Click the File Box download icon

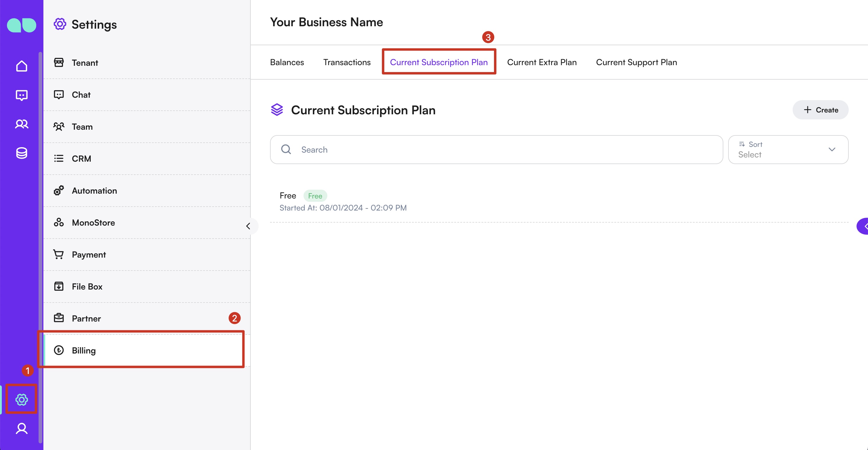[x=59, y=286]
